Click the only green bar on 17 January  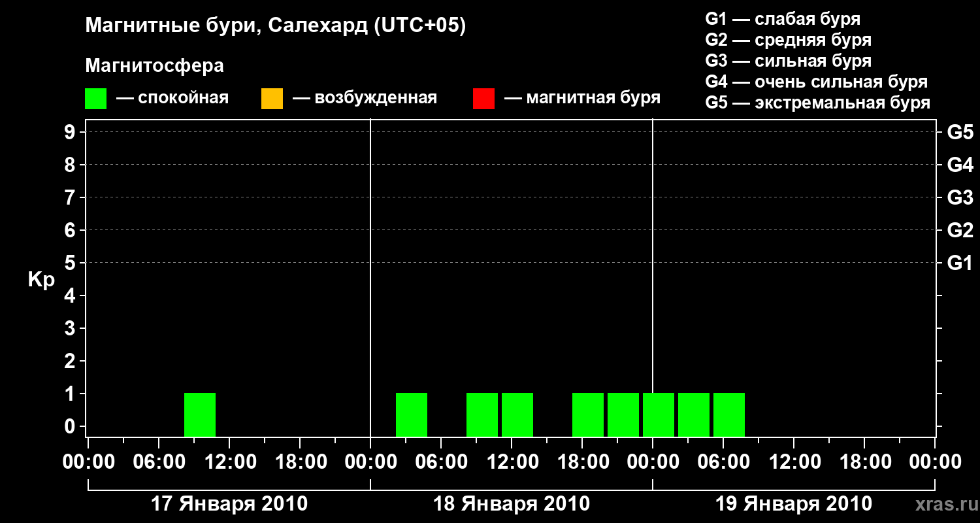200,414
